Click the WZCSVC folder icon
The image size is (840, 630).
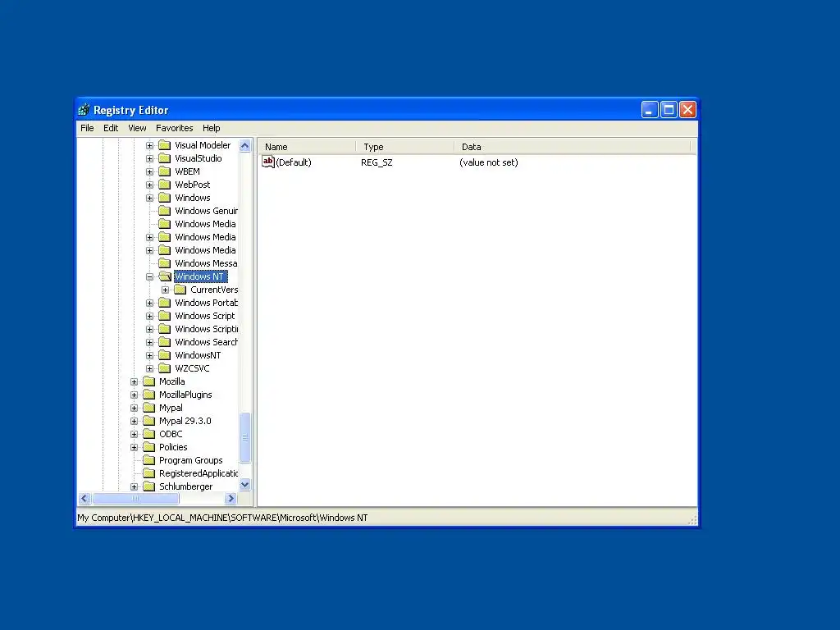[x=164, y=368]
